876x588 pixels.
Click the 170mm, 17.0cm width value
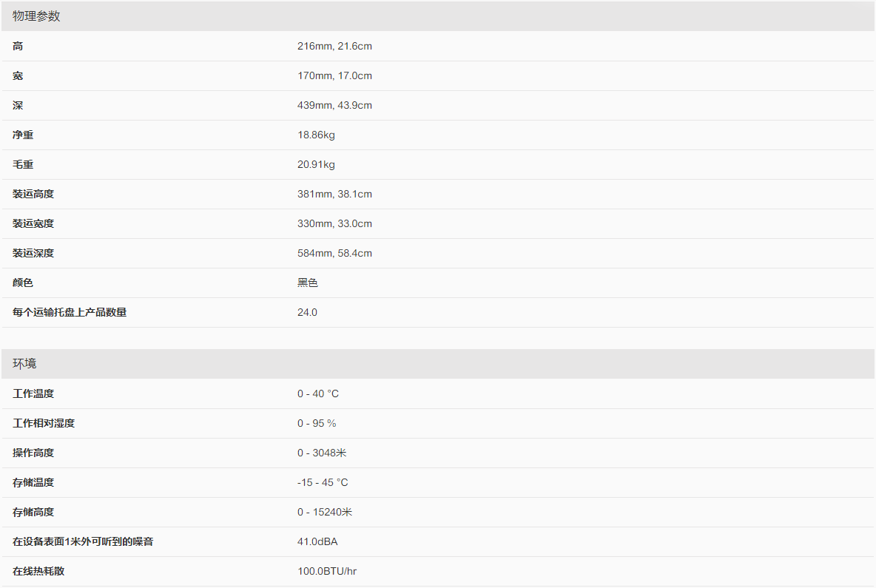pyautogui.click(x=334, y=75)
